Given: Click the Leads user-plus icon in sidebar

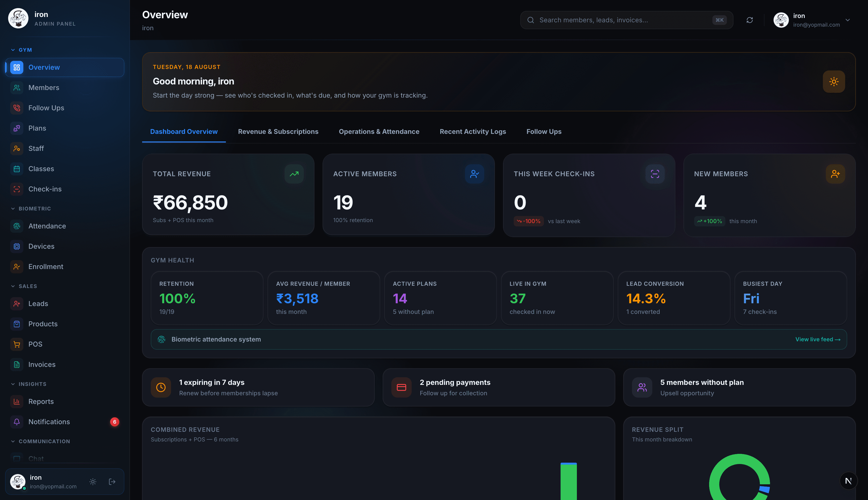Looking at the screenshot, I should click(x=16, y=303).
